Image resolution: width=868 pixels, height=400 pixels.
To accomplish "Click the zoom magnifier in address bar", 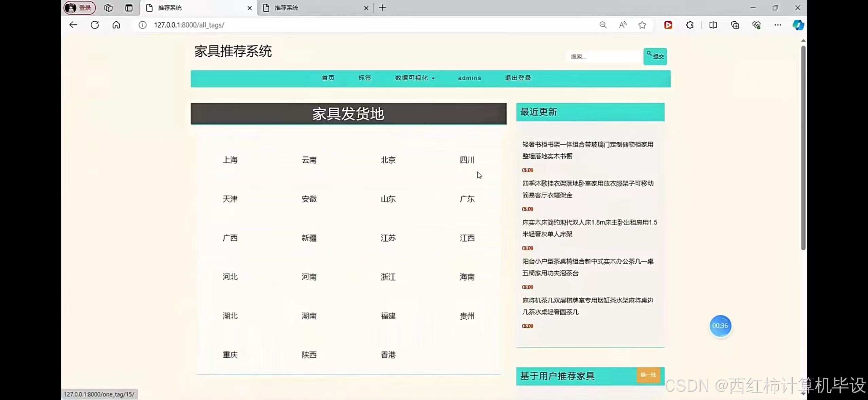I will click(603, 25).
